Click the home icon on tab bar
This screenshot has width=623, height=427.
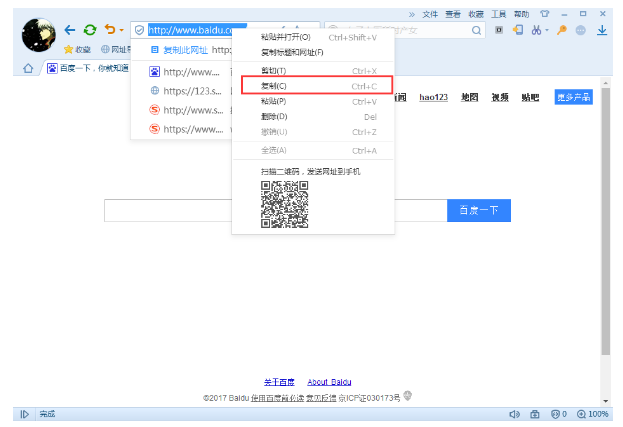pyautogui.click(x=28, y=68)
